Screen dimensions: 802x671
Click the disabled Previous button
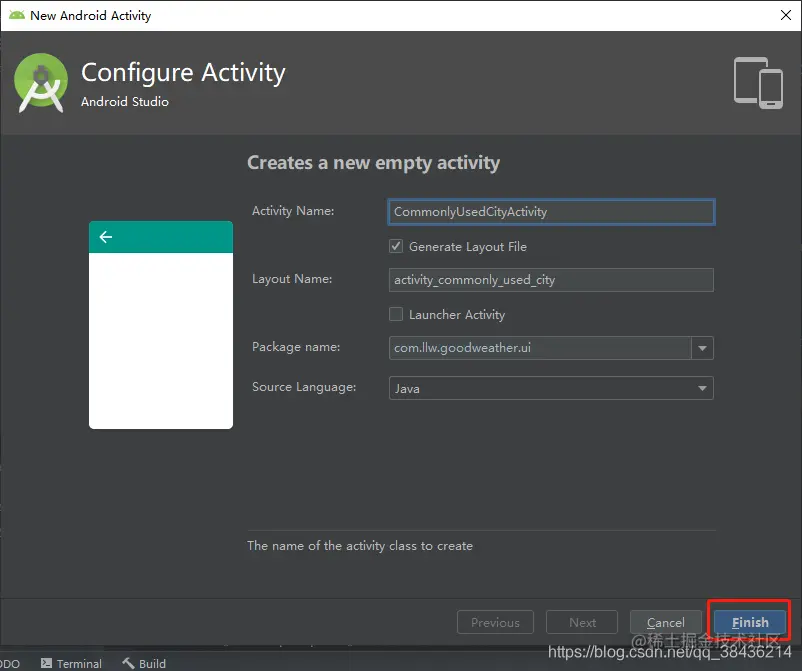pos(495,622)
